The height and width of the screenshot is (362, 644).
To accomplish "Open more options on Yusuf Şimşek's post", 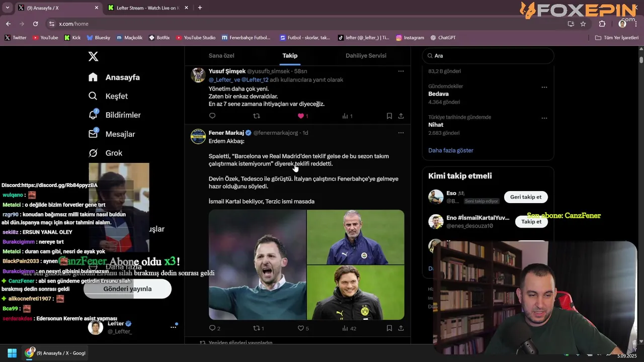I will tap(401, 71).
